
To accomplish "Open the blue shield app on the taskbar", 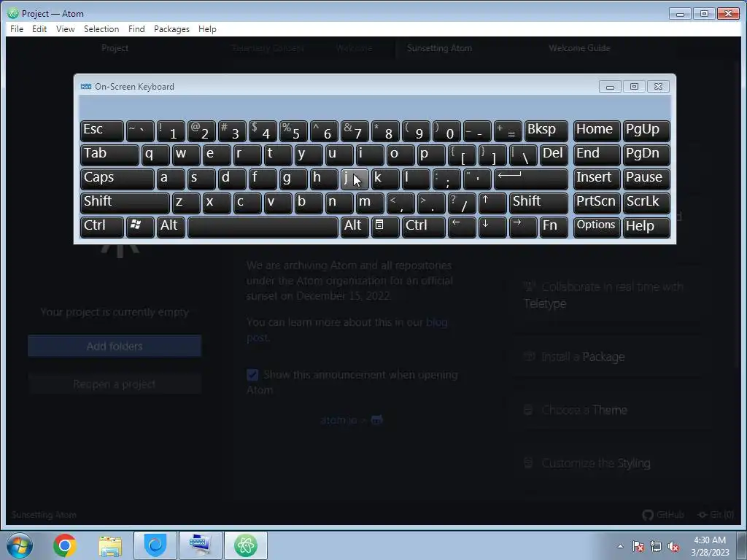I will pos(155,545).
